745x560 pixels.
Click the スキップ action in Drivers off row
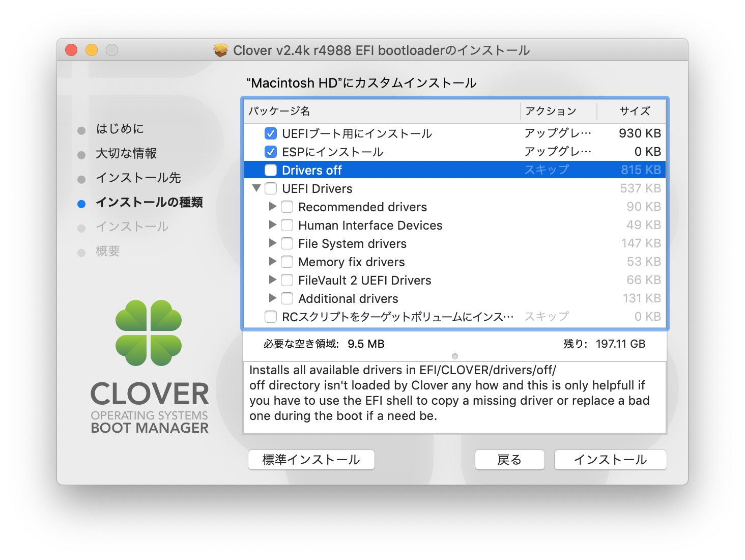click(547, 170)
